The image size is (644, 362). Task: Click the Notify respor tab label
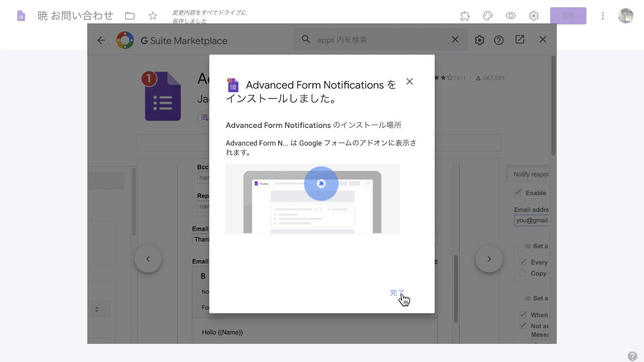tap(531, 174)
